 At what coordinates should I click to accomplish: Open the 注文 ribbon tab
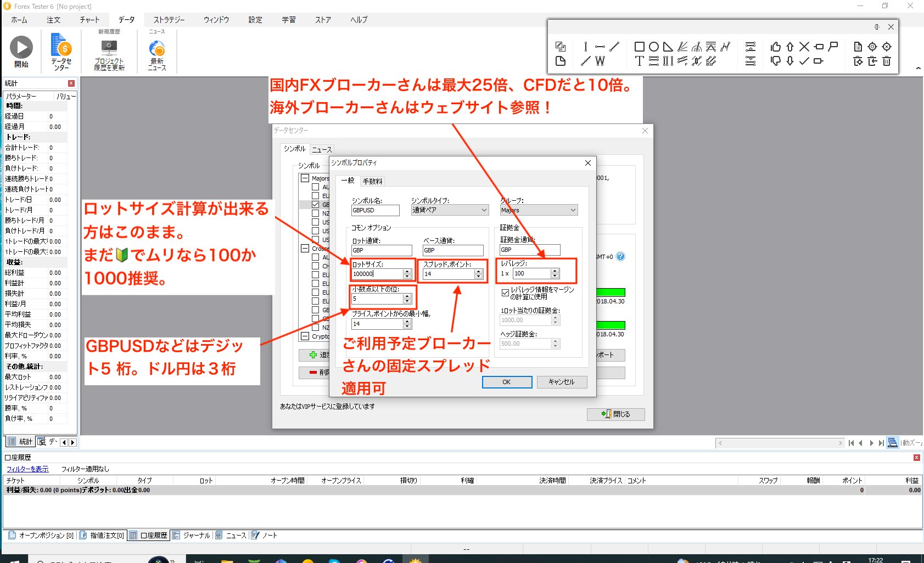click(53, 20)
